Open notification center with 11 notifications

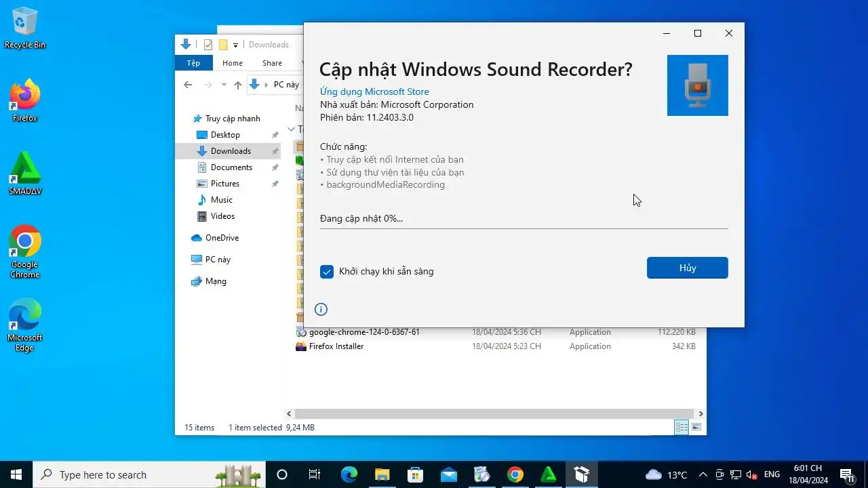(x=847, y=474)
